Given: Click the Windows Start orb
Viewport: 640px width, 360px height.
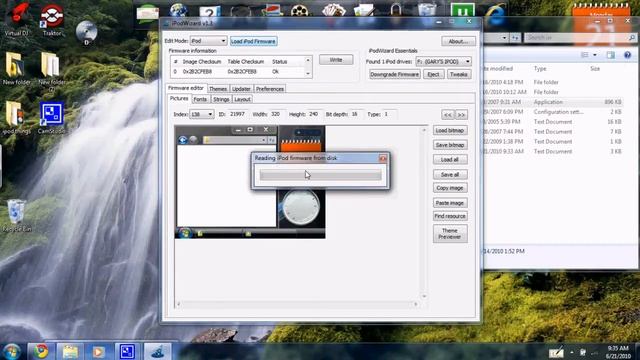Looking at the screenshot, I should pos(11,351).
